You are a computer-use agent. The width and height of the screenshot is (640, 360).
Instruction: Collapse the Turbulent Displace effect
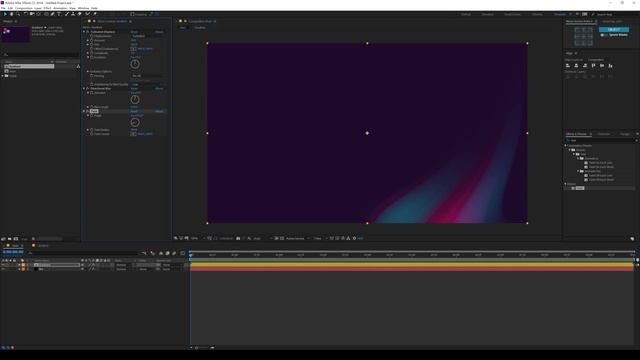84,31
